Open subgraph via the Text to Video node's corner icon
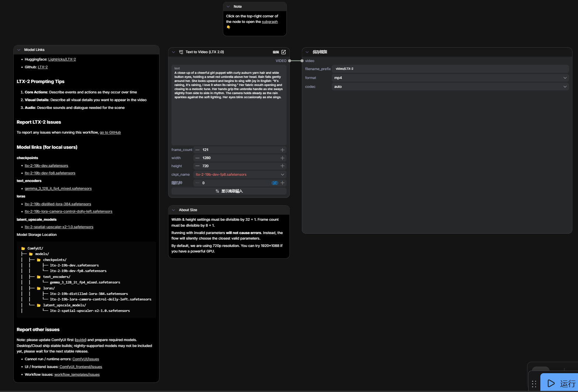 click(x=283, y=52)
